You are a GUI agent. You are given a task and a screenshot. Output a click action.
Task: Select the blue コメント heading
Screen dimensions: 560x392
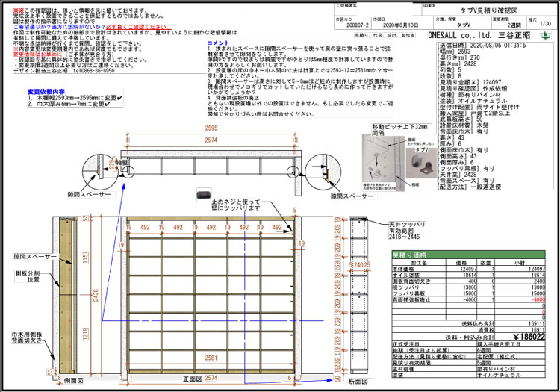click(219, 43)
